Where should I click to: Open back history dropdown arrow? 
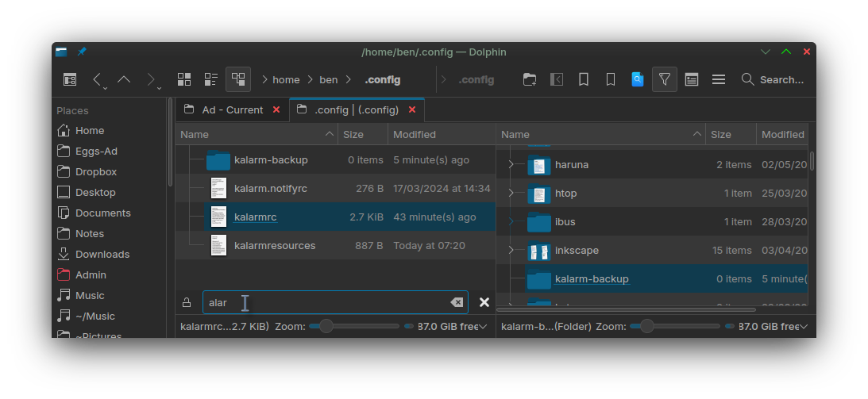pyautogui.click(x=105, y=88)
